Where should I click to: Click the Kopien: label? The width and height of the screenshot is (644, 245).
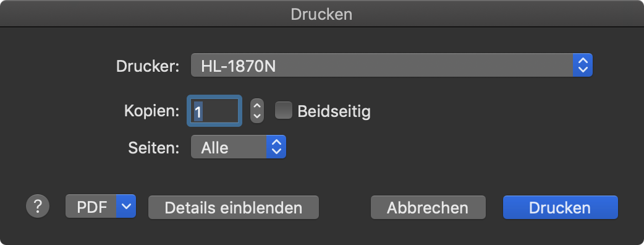152,110
